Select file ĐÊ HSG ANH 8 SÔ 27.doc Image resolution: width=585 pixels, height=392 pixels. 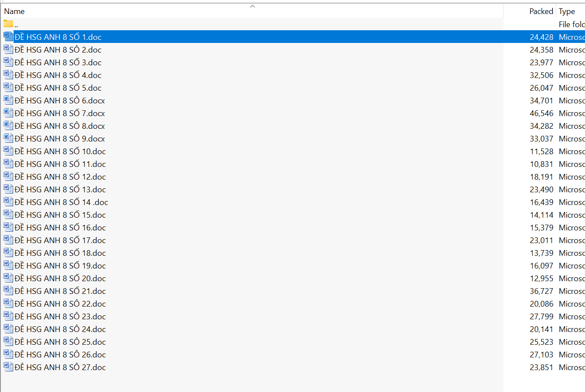tap(60, 367)
